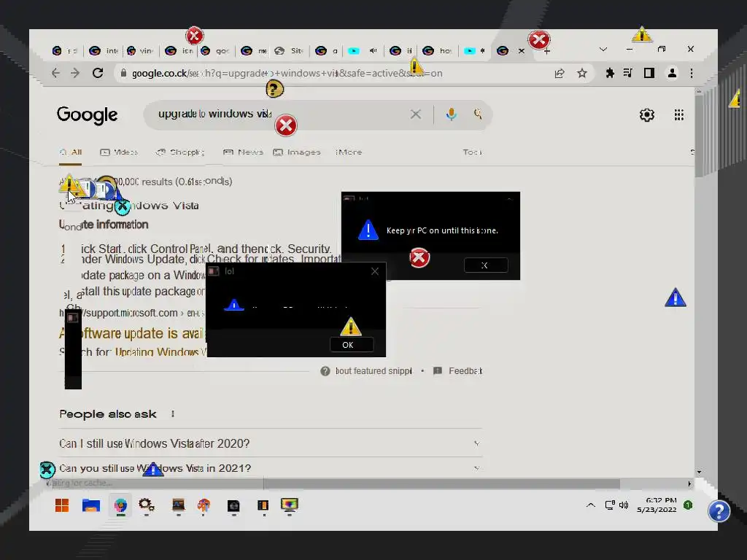Screen dimensions: 747x560
Task: Click the network icon in system tray
Action: tap(610, 505)
